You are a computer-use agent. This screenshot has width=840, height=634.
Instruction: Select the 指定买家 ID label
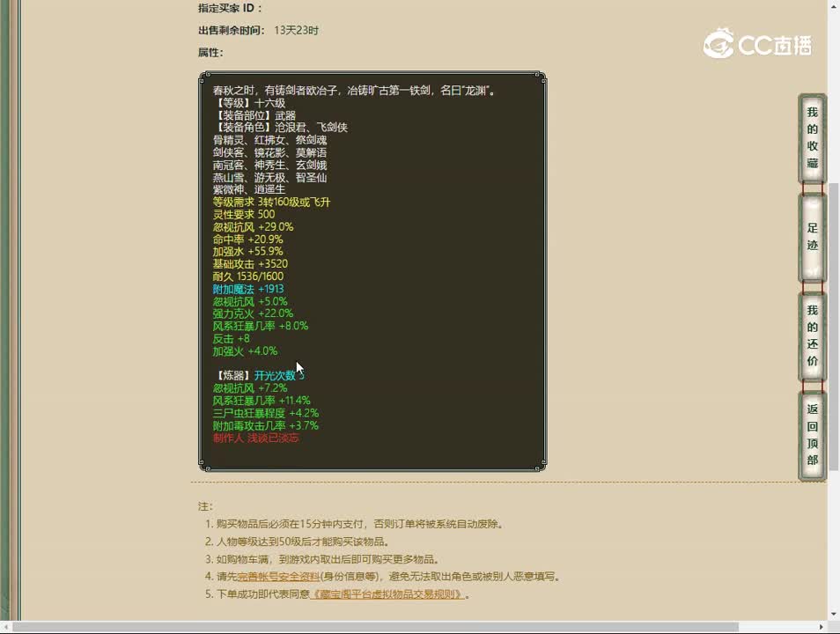tap(230, 8)
